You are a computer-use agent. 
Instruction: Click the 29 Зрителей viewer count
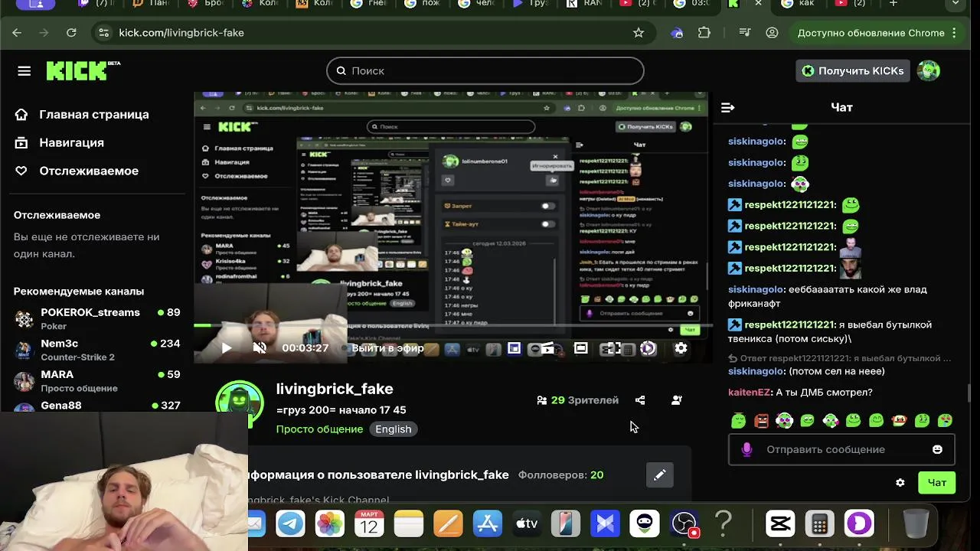click(x=577, y=400)
